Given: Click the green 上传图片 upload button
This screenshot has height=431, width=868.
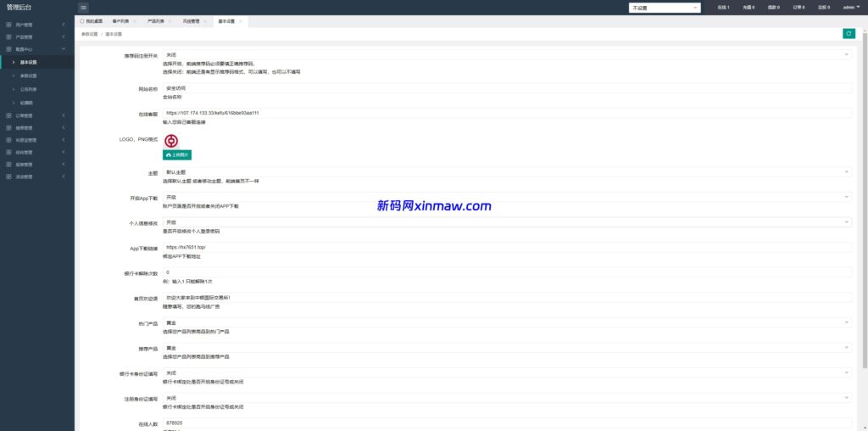Looking at the screenshot, I should 177,155.
